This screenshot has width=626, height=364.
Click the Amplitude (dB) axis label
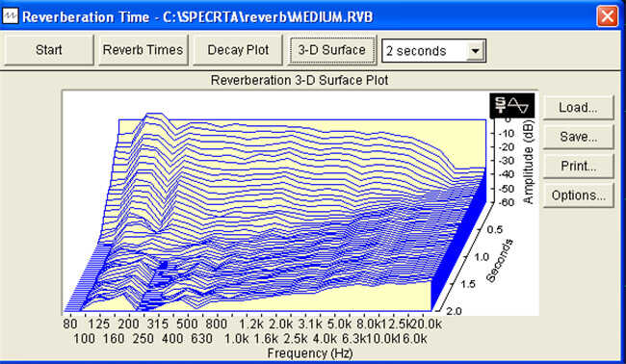(x=528, y=162)
